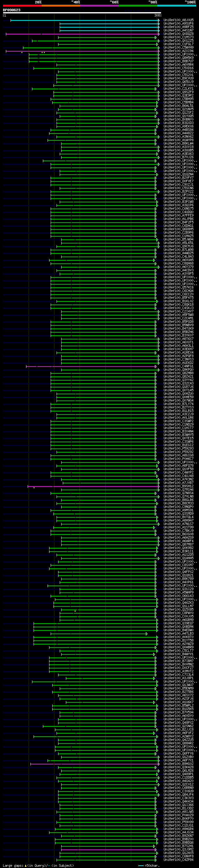The height and width of the screenshot is (868, 199).
Task: Click the UniRef100_Q3J9M2 label
Action: coord(178,850)
